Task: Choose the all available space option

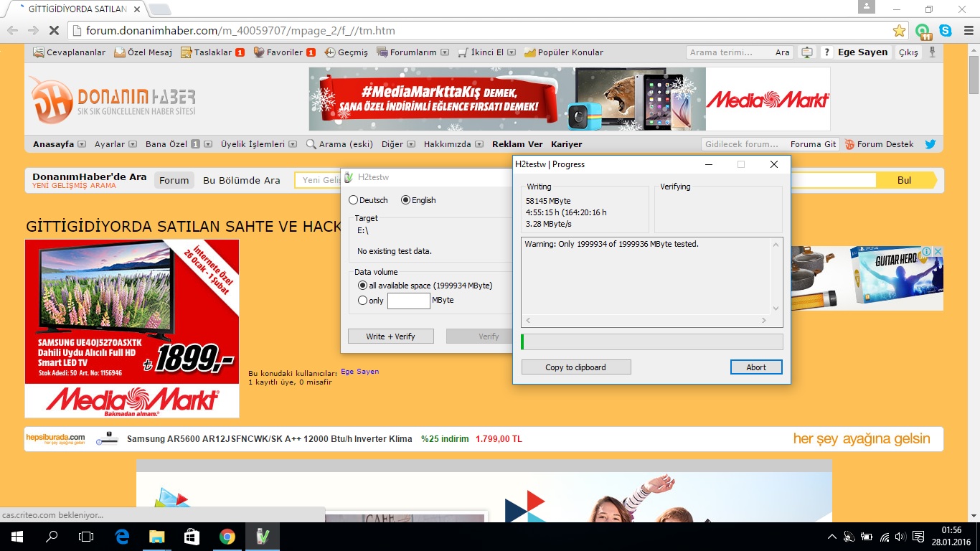Action: [362, 286]
